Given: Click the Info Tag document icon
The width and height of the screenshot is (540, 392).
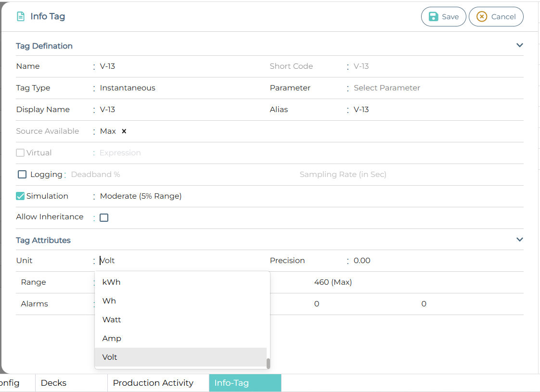Looking at the screenshot, I should [x=21, y=16].
